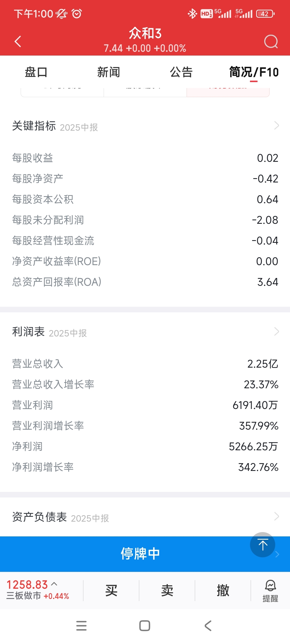The width and height of the screenshot is (290, 644).
Task: Tap the back arrow in the red header
Action: 18,42
